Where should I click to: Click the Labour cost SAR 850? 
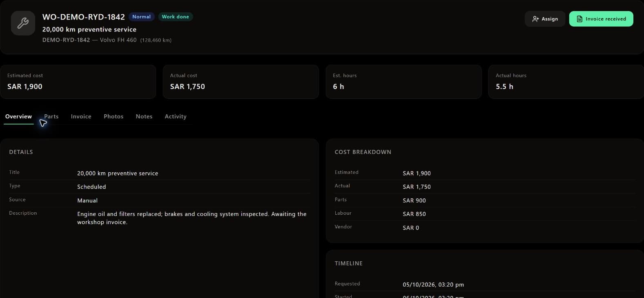[414, 214]
